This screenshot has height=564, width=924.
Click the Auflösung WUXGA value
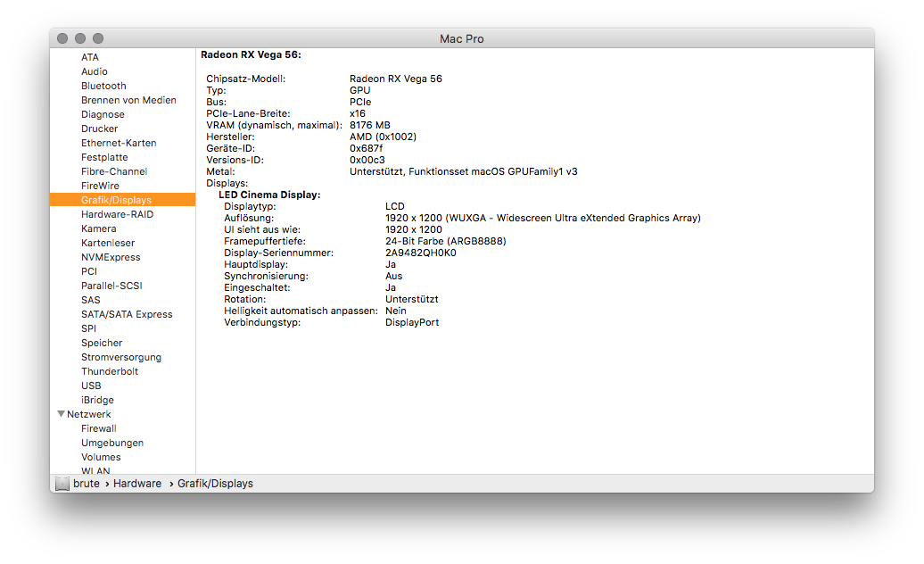tap(543, 218)
